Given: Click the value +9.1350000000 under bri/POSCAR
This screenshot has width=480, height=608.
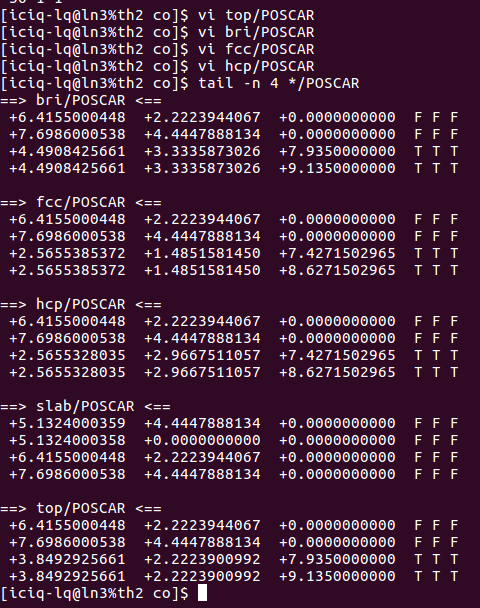Looking at the screenshot, I should click(x=337, y=168).
